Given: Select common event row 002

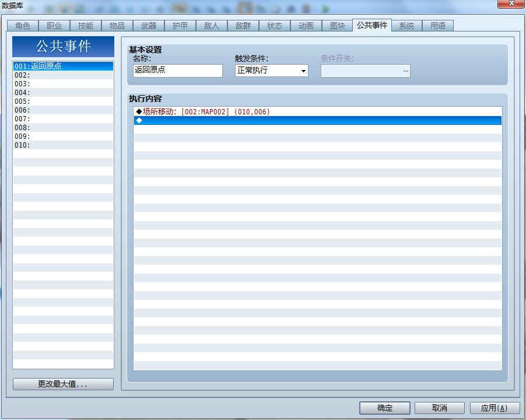Looking at the screenshot, I should point(63,75).
